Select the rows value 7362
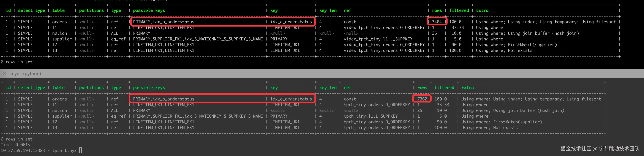 [422, 99]
